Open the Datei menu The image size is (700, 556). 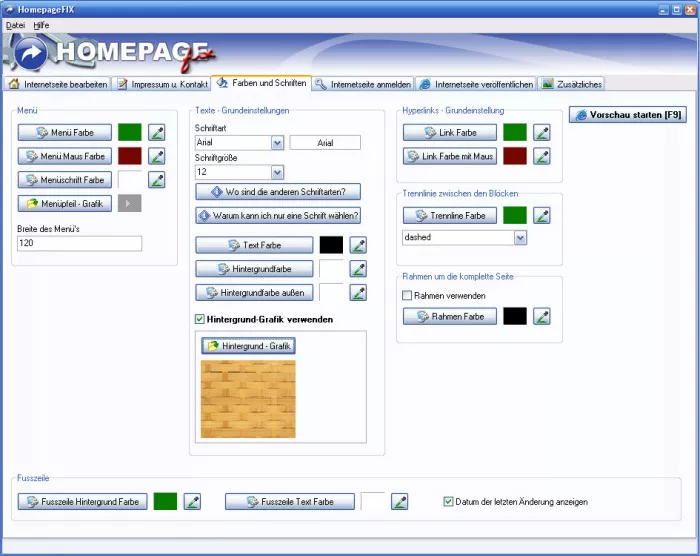click(15, 25)
